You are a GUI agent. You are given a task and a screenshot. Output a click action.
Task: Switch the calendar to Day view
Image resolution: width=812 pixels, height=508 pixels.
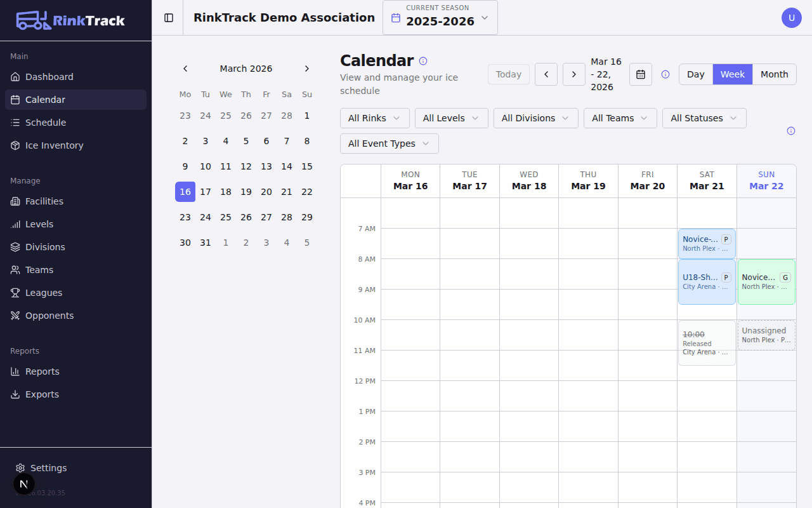point(695,74)
